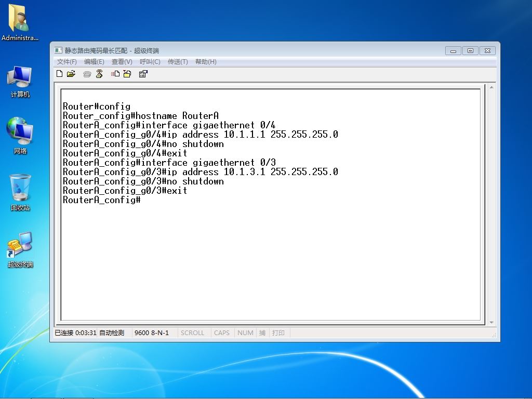Click the Call telephone toolbar icon
Viewport: 532px width, 399px height.
click(x=87, y=74)
